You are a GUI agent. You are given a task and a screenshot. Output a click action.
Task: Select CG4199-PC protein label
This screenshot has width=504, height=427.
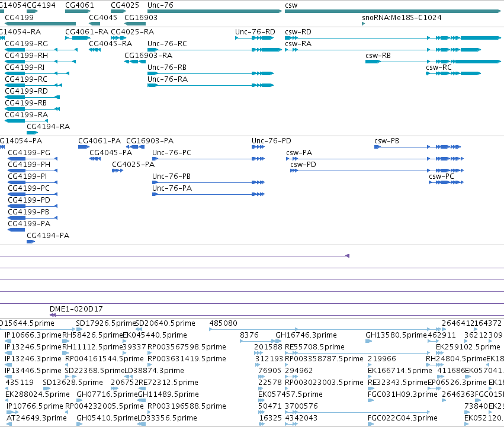pos(28,188)
